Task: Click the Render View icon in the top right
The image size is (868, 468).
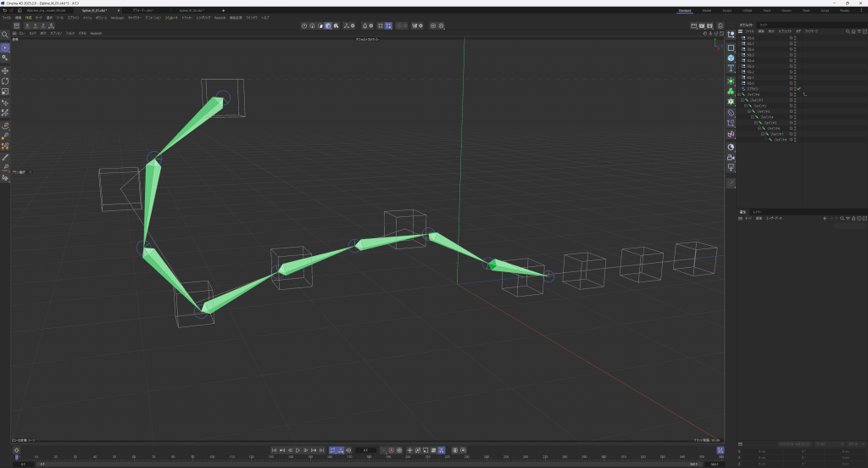Action: (x=693, y=25)
